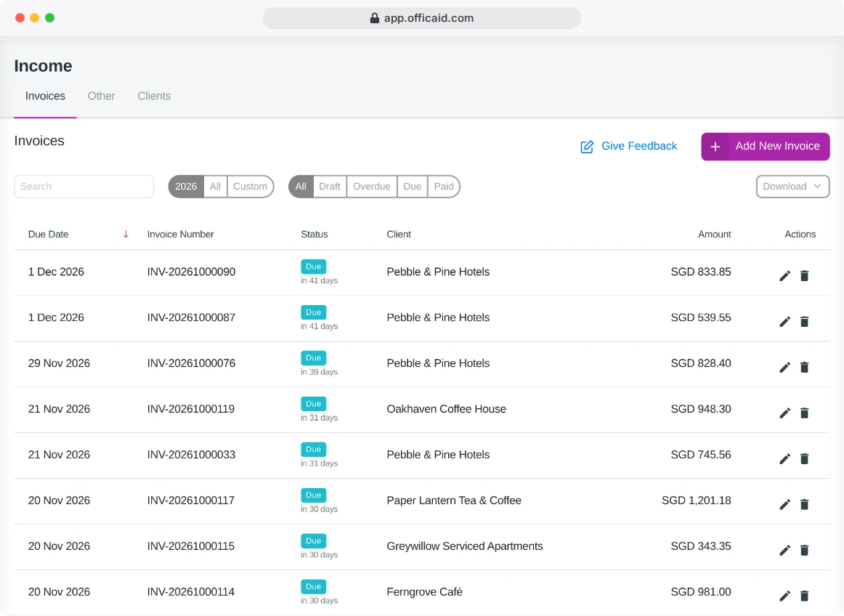Select the All years filter

point(215,186)
